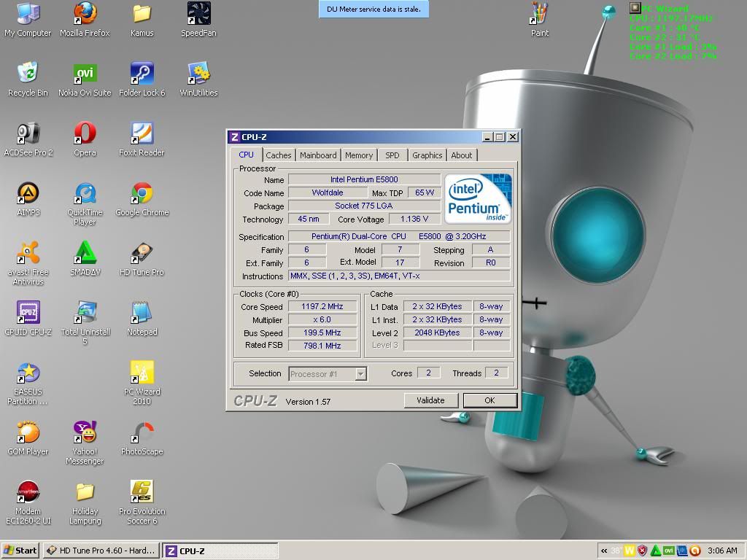The height and width of the screenshot is (560, 747).
Task: Click the "2048 KBytes" Level 2 cache value
Action: 438,332
